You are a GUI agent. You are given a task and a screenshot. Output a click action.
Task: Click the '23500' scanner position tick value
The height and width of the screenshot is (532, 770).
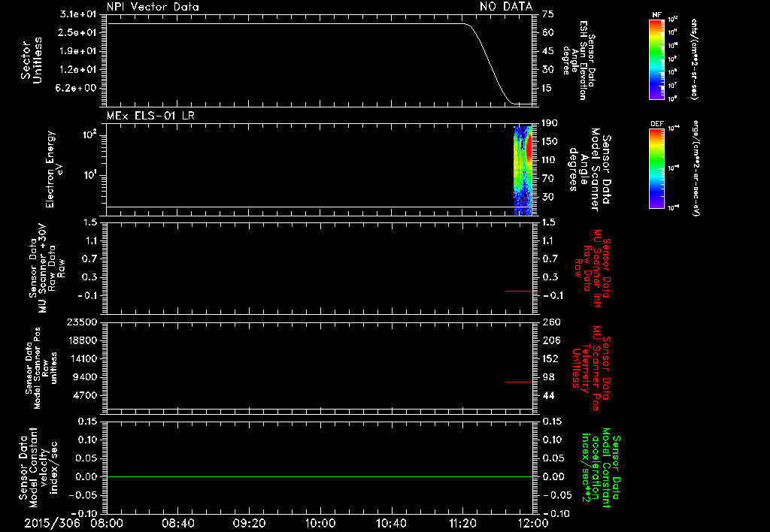[81, 322]
